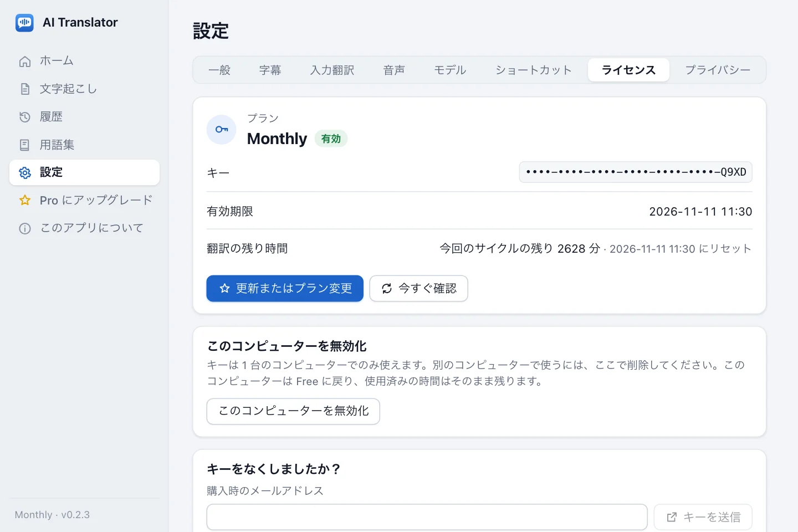Image resolution: width=798 pixels, height=532 pixels.
Task: Click the 今すぐ確認 button
Action: click(419, 289)
